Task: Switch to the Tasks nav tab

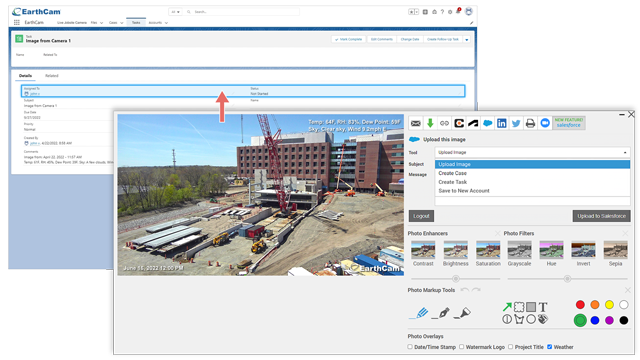Action: coord(136,22)
